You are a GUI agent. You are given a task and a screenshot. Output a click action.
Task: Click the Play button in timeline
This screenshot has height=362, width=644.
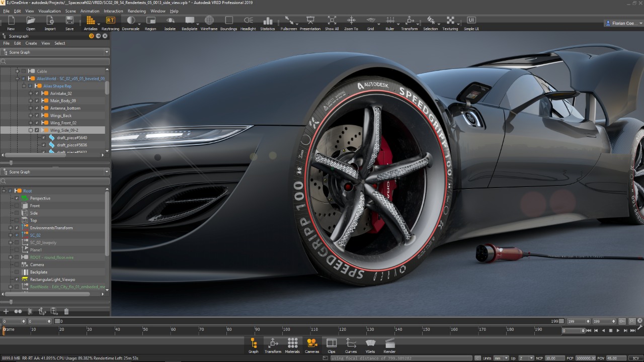coord(618,330)
